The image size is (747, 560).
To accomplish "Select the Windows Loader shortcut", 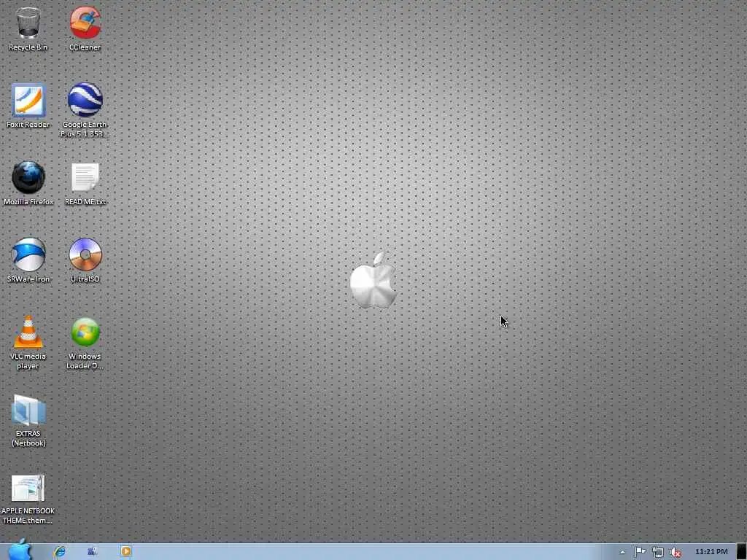I will point(85,343).
